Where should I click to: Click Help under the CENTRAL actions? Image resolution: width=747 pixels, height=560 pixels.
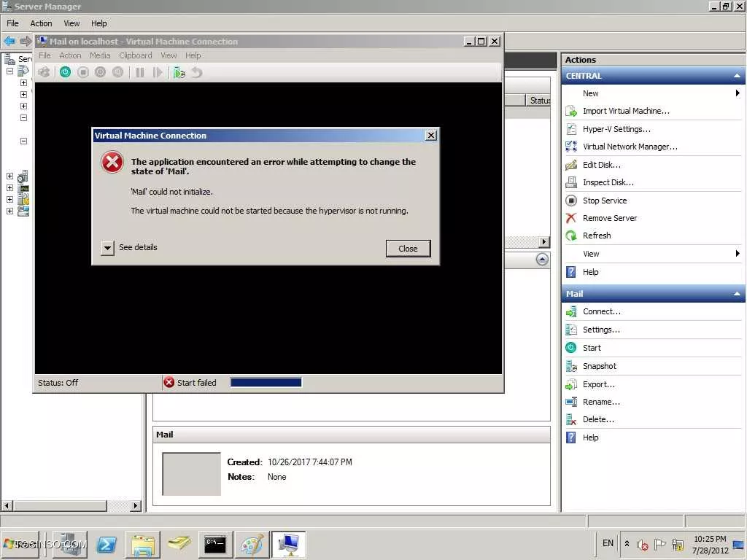(x=591, y=272)
